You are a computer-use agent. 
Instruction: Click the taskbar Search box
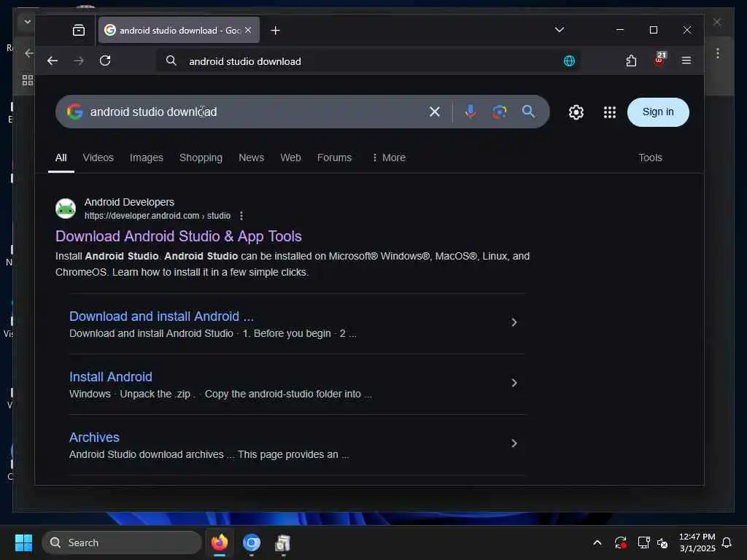[x=122, y=542]
